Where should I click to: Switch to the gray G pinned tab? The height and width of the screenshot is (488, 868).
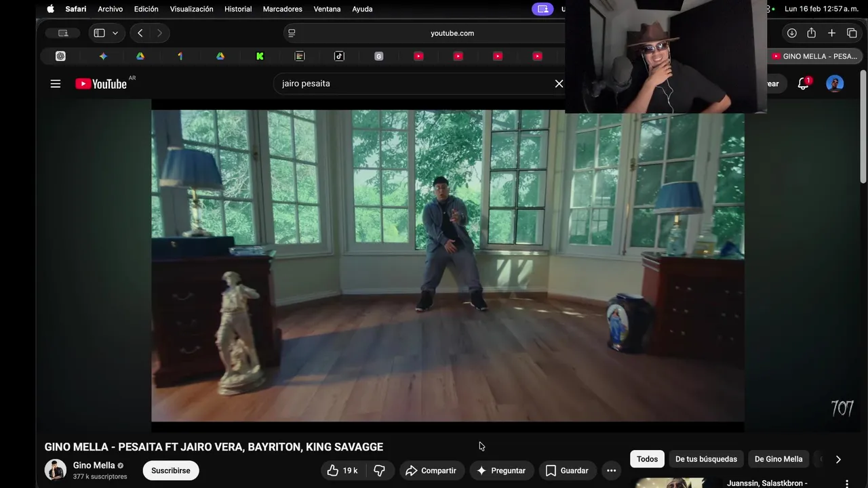point(379,56)
